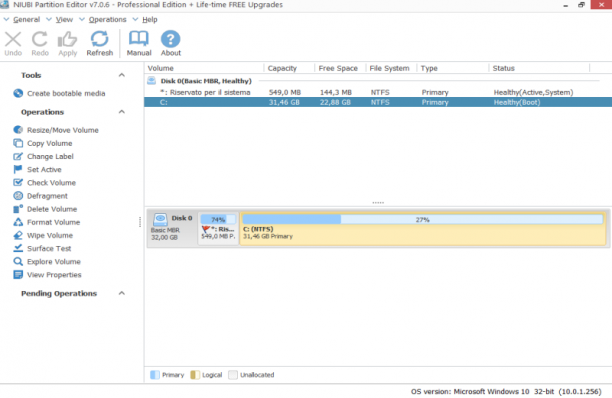Click the OS version status bar text
612x398 pixels.
pos(506,391)
